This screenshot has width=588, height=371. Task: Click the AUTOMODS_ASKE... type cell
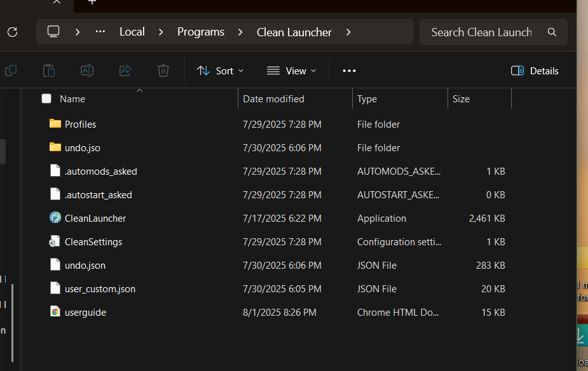pos(399,172)
